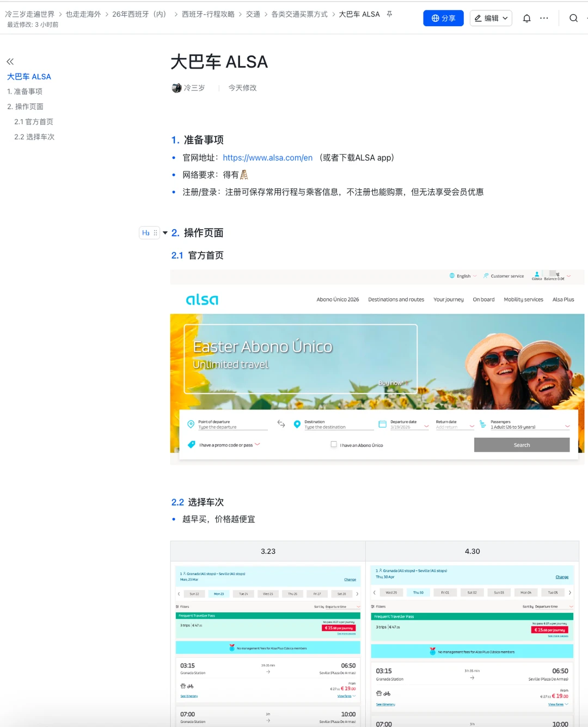Open the 编辑 mode dropdown
The width and height of the screenshot is (588, 727).
(491, 18)
